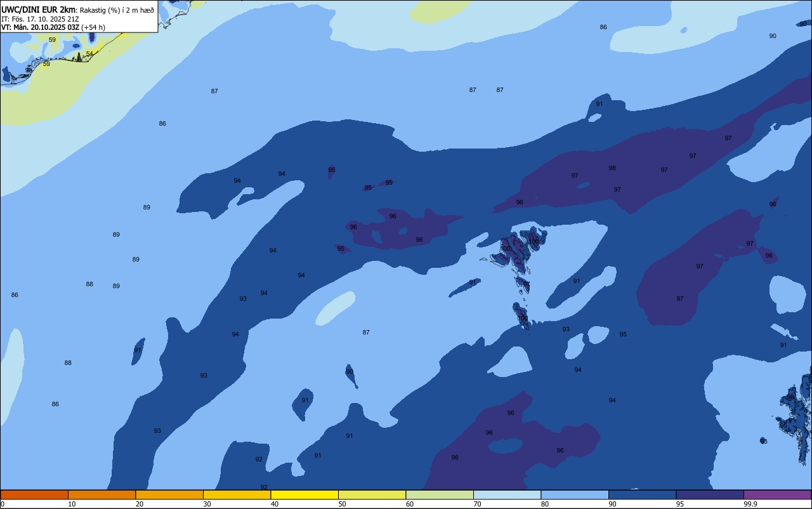Click the legend tick label '20'
Viewport: 812px width, 509px height.
140,504
